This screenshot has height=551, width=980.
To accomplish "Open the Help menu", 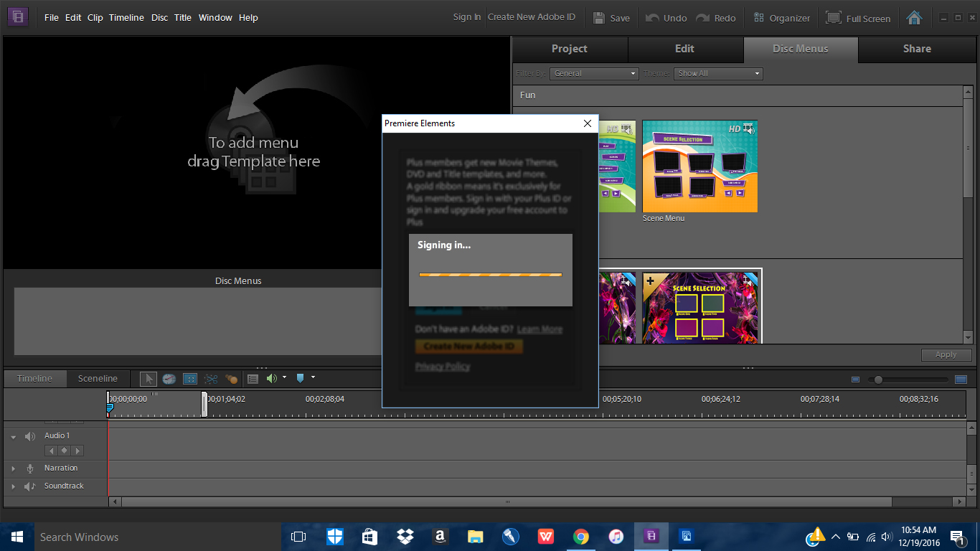I will coord(248,17).
